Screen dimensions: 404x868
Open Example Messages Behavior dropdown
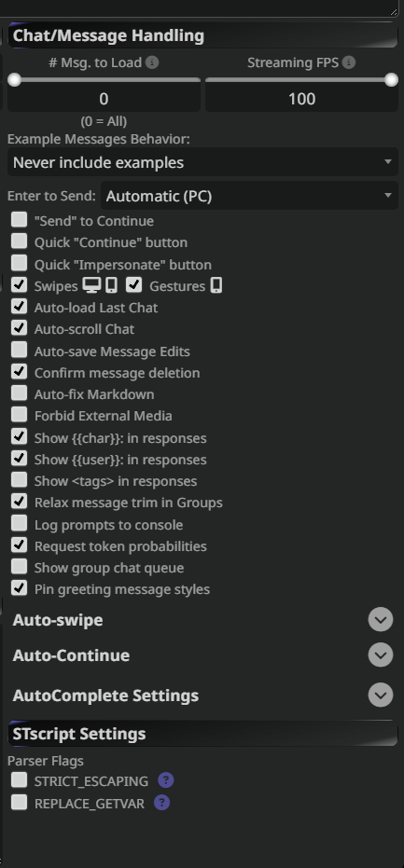click(x=202, y=163)
